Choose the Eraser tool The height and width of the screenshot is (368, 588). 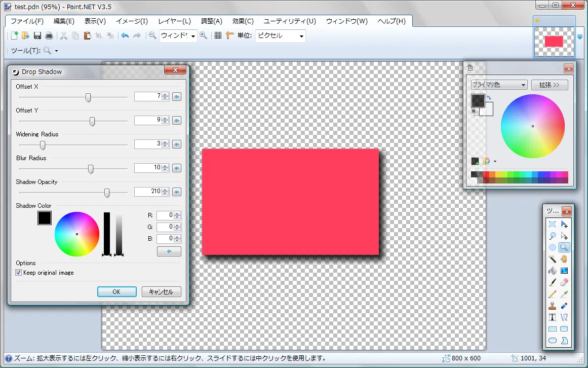point(564,282)
